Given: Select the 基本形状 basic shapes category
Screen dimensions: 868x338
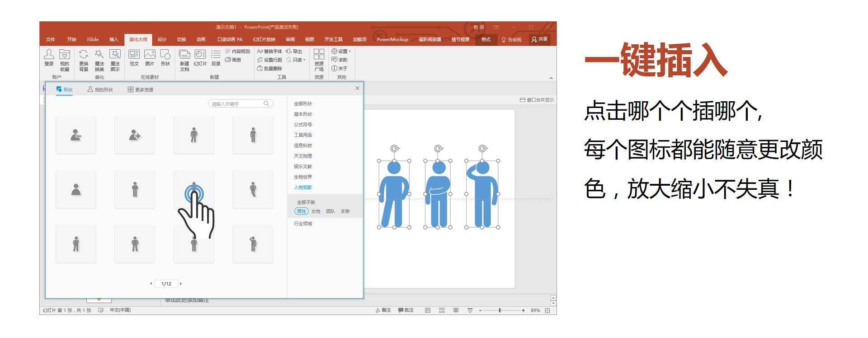Looking at the screenshot, I should 303,114.
